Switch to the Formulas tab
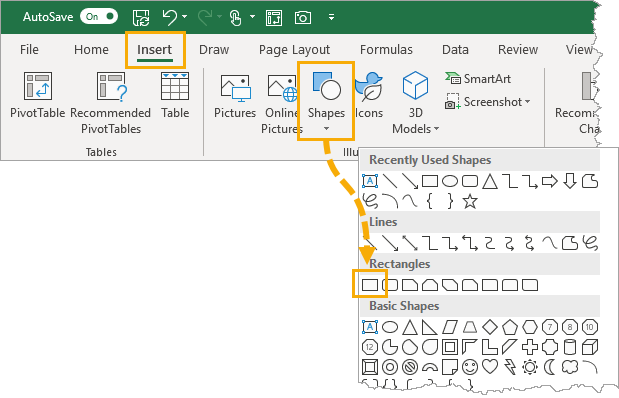 click(386, 50)
